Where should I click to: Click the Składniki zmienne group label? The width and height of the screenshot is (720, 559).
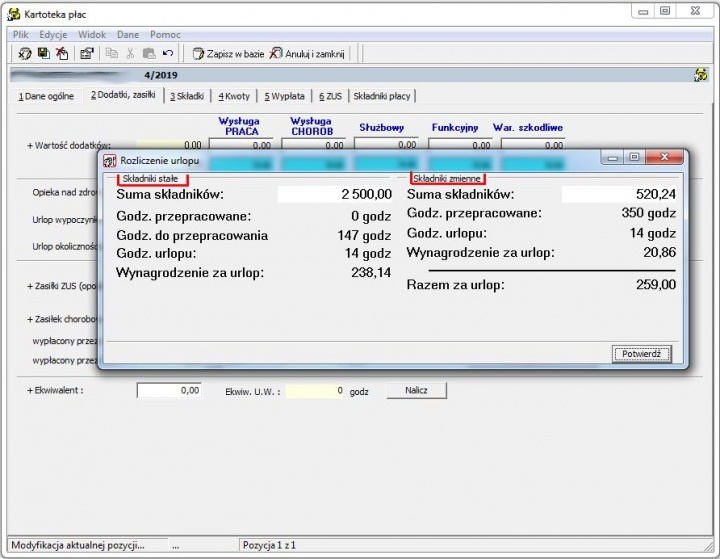tap(447, 179)
